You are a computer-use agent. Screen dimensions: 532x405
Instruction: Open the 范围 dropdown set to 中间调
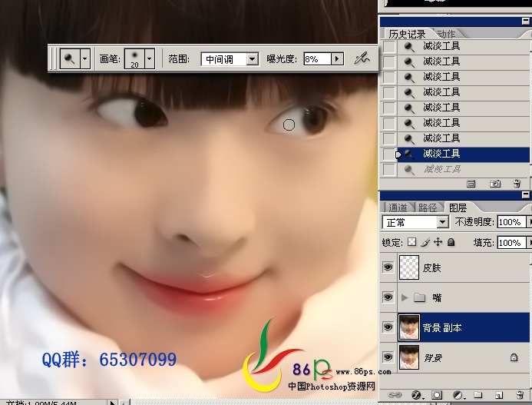230,59
